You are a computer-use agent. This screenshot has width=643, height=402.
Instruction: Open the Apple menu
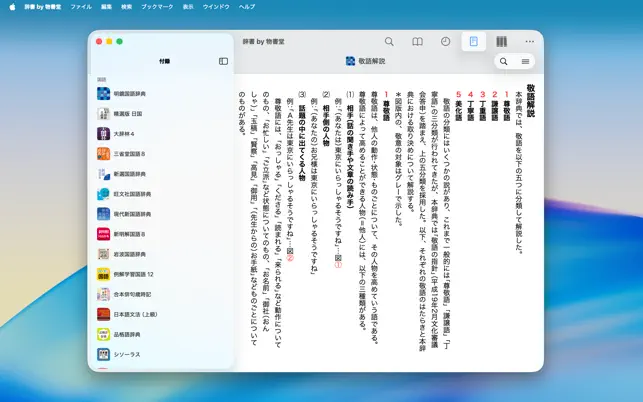click(x=12, y=7)
